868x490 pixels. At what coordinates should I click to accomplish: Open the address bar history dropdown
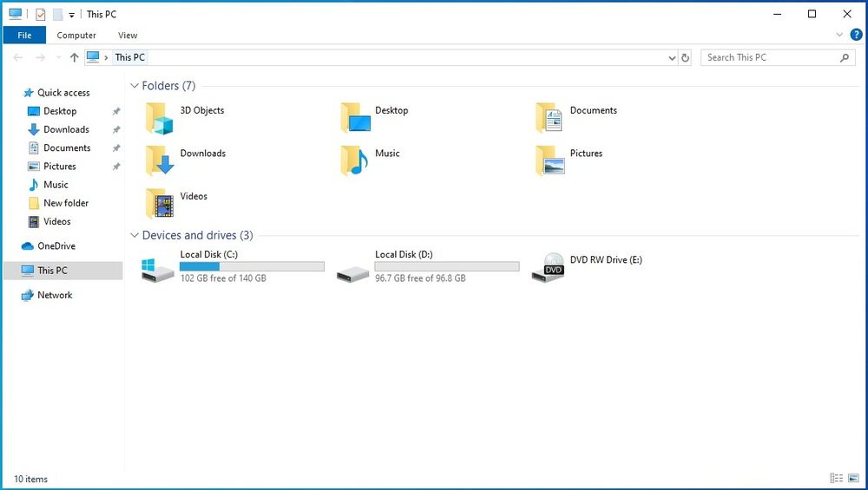pos(672,57)
